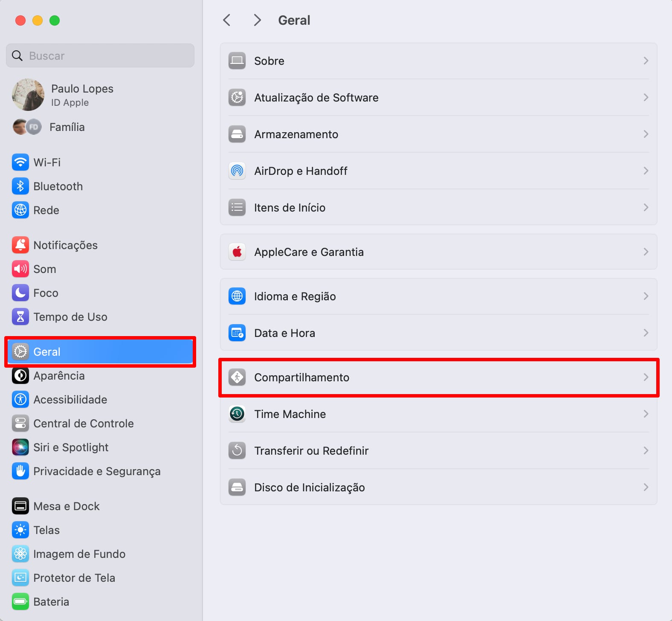Switch to Notificações in the sidebar
This screenshot has width=672, height=621.
click(65, 245)
